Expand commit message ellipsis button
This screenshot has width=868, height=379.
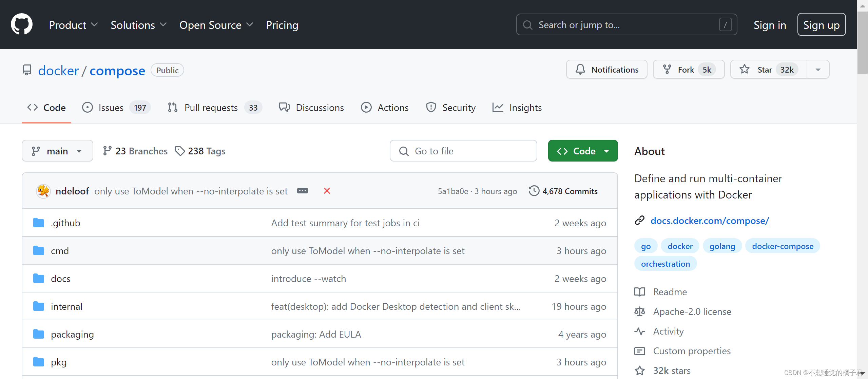coord(302,191)
